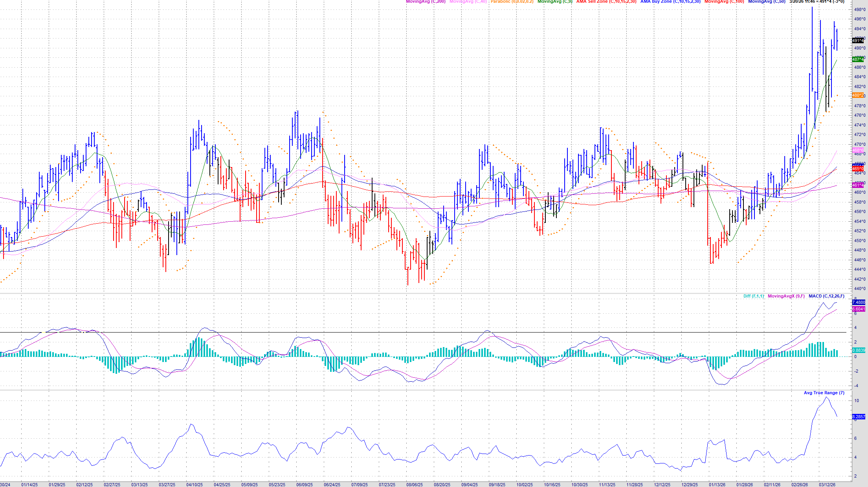Viewport: 868px width, 487px height.
Task: Select the MovingAvg (C,200) indicator label
Action: tap(426, 2)
